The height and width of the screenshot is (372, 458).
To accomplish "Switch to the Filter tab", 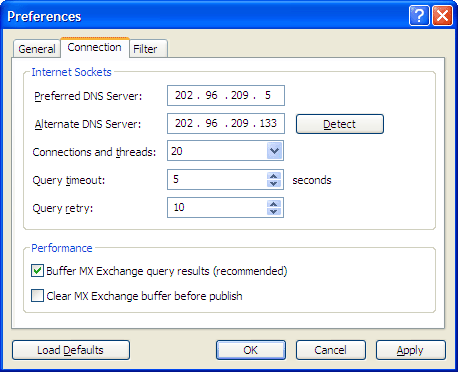I will [148, 49].
